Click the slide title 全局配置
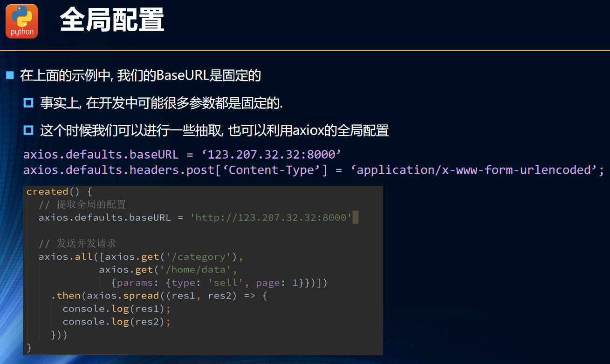 (x=112, y=21)
